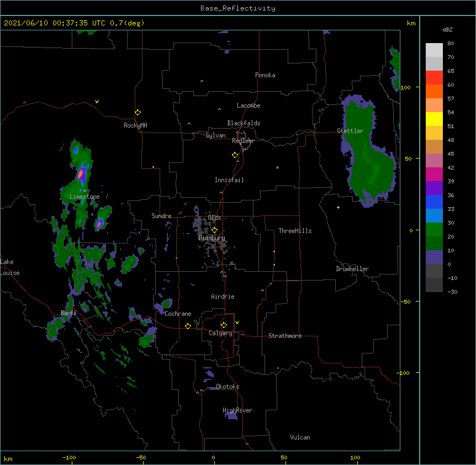Click the yellow diamond marker between Olds and Didsbury

214,230
